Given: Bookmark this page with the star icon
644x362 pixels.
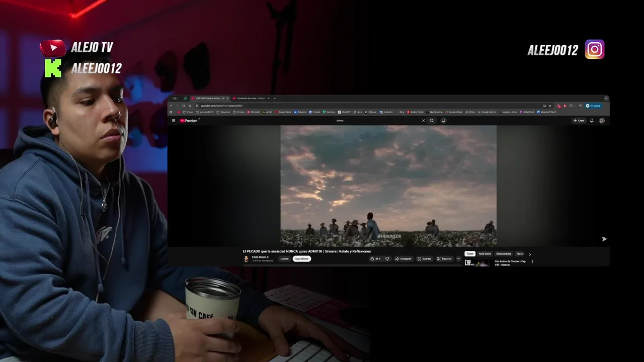Looking at the screenshot, I should pyautogui.click(x=550, y=106).
